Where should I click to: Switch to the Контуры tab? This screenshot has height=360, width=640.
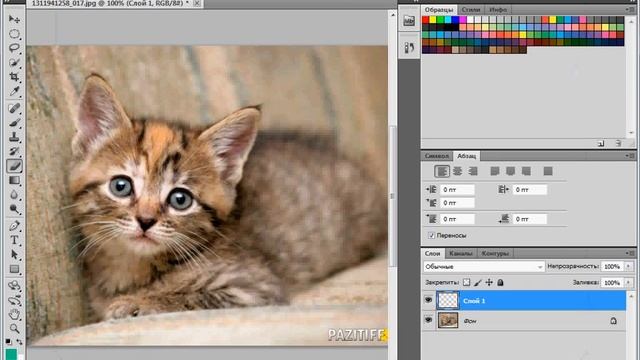click(x=495, y=253)
